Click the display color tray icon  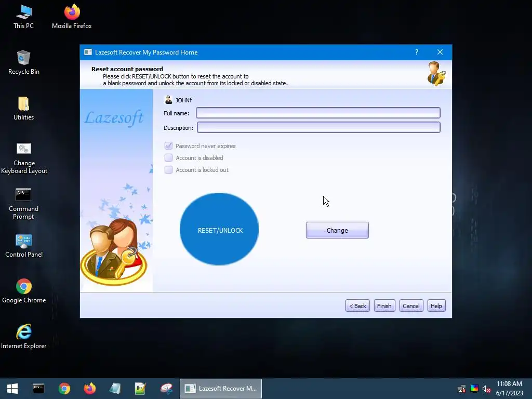474,389
